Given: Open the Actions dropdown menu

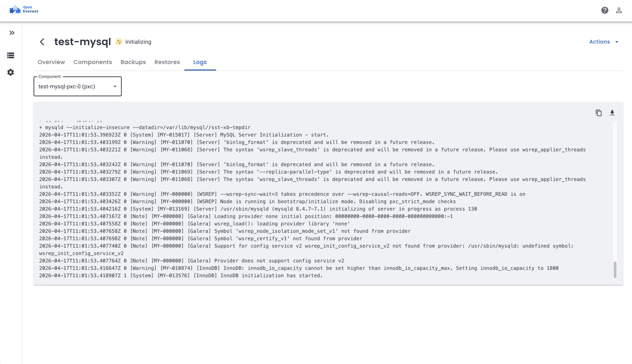Looking at the screenshot, I should point(604,42).
